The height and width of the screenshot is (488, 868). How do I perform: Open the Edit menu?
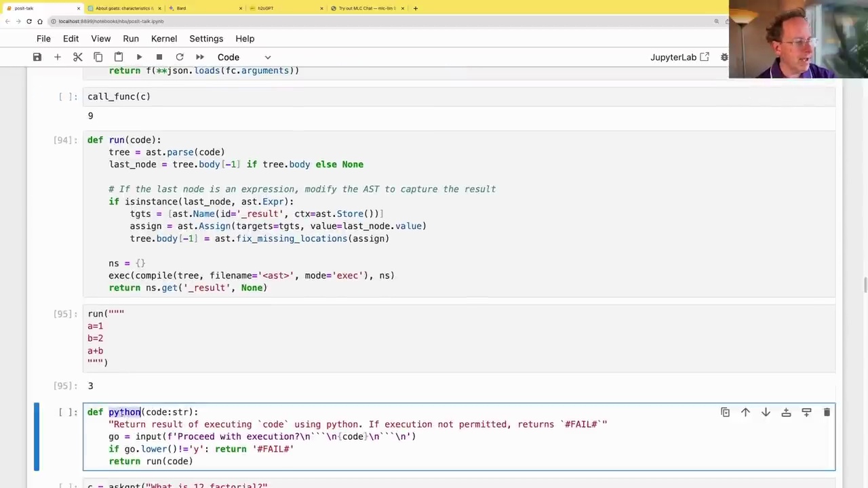[71, 39]
